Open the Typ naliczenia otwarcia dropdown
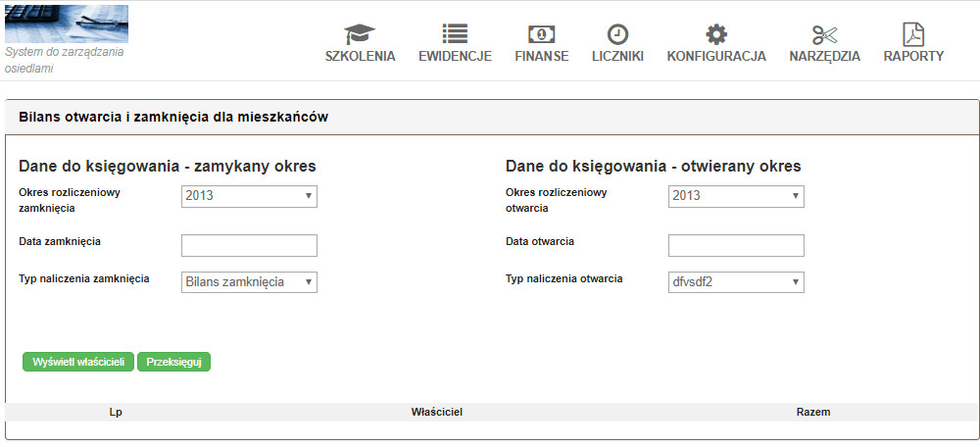The height and width of the screenshot is (447, 980). pos(736,282)
